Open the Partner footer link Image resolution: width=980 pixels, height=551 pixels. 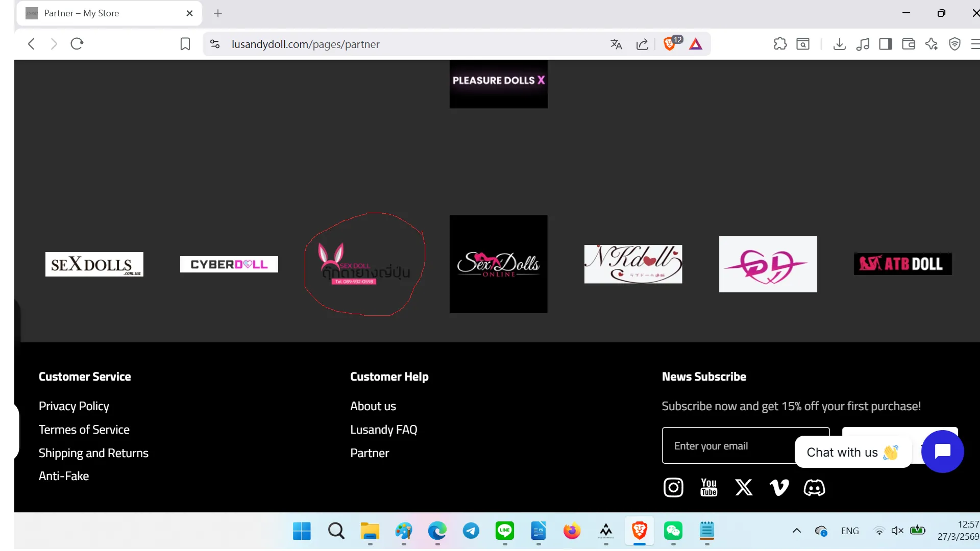pos(370,453)
